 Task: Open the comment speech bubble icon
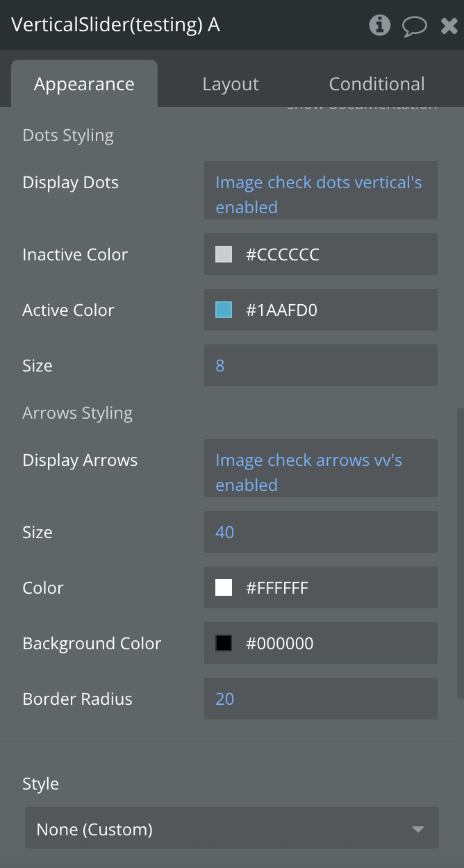(414, 26)
